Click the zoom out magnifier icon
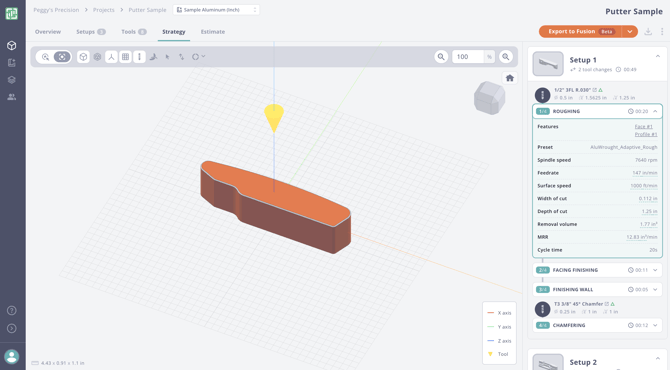Viewport: 670px width, 370px height. [x=441, y=57]
